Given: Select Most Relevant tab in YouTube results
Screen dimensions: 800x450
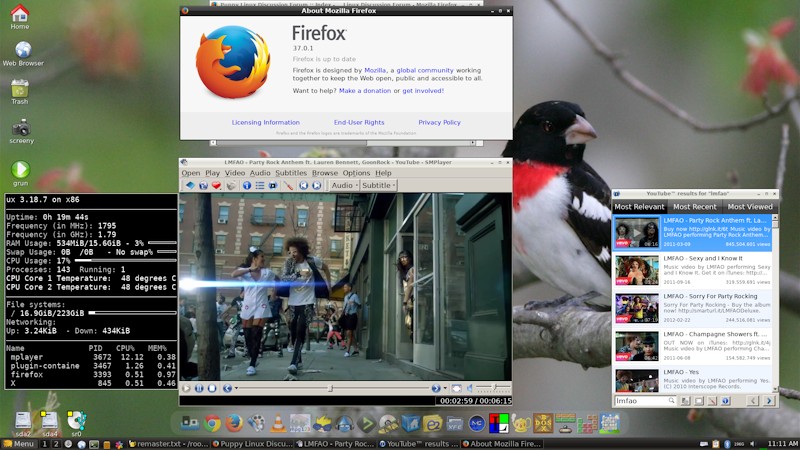Looking at the screenshot, I should (639, 207).
